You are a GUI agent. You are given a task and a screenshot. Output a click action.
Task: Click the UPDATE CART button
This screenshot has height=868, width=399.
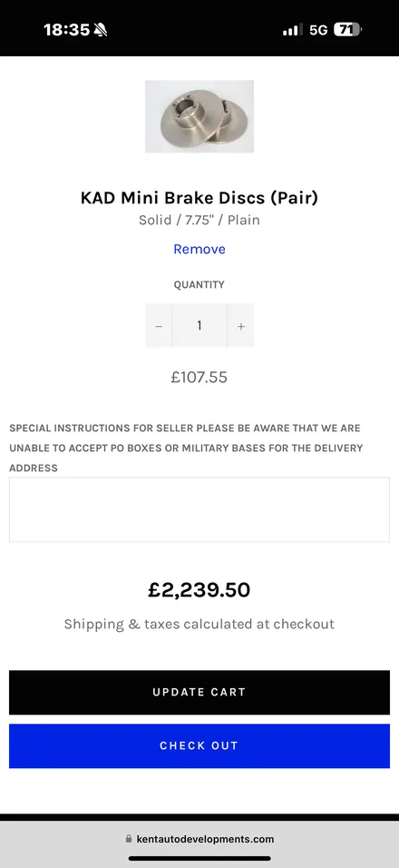click(x=199, y=692)
